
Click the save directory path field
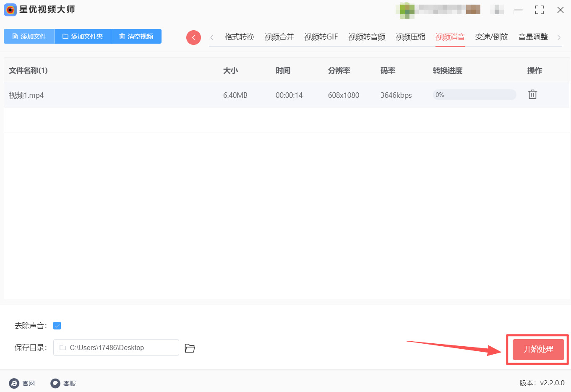point(116,348)
